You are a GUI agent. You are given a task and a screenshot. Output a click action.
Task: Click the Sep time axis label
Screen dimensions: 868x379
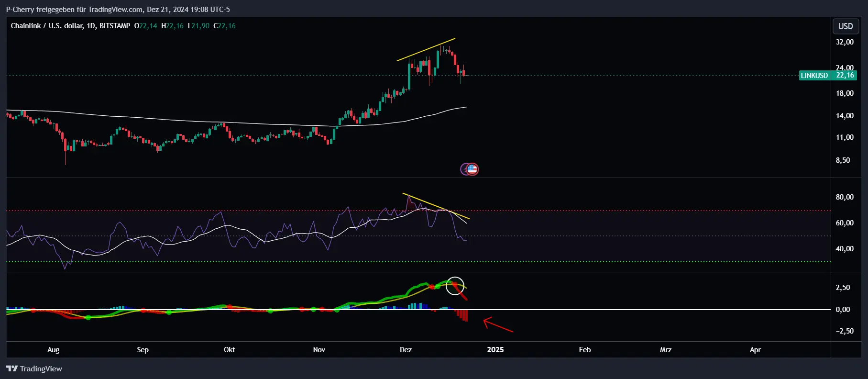(x=143, y=350)
